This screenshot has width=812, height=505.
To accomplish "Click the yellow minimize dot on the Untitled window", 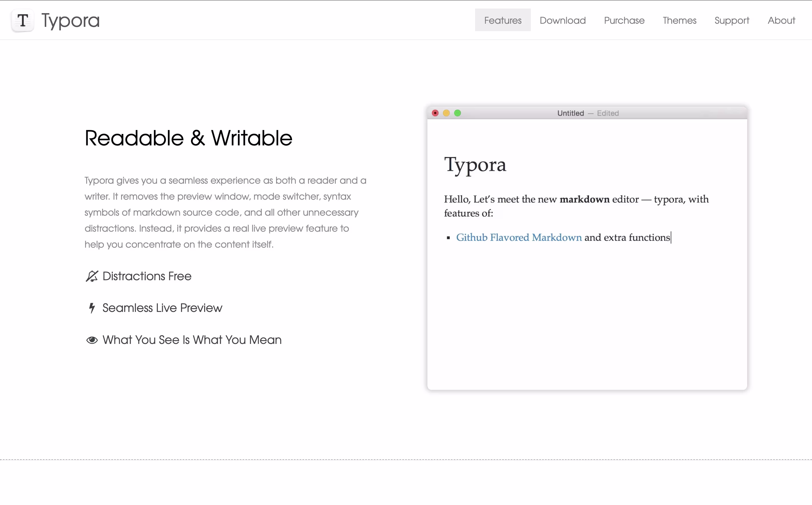I will [x=446, y=113].
